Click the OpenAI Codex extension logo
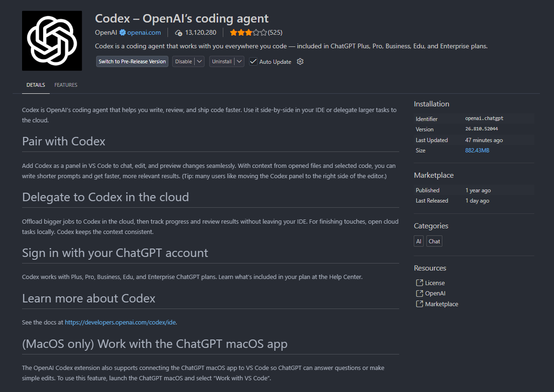554x392 pixels. click(x=52, y=41)
